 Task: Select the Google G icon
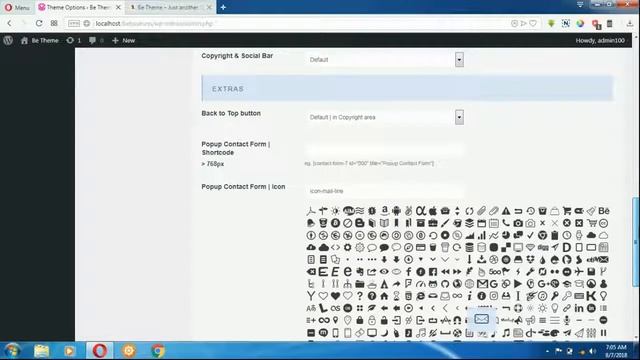494,284
